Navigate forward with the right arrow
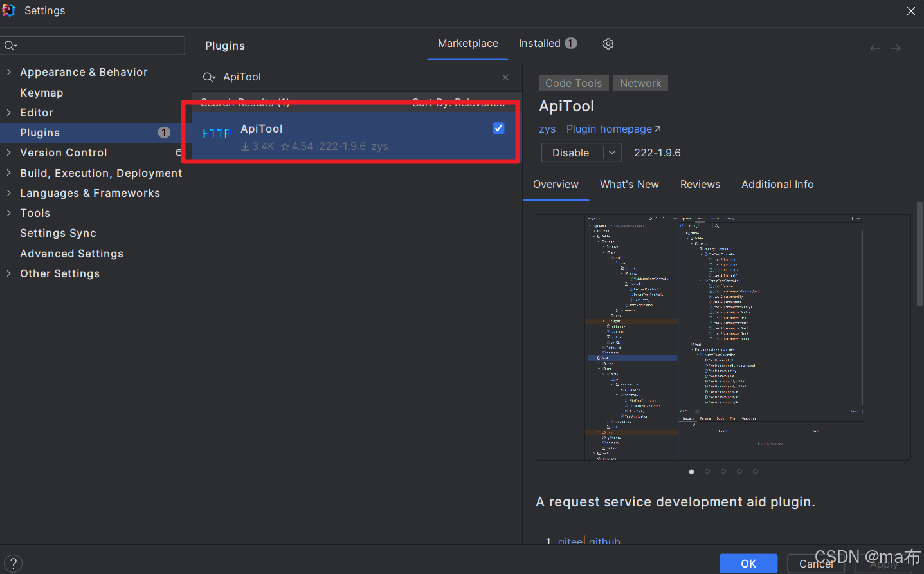924x574 pixels. tap(896, 48)
